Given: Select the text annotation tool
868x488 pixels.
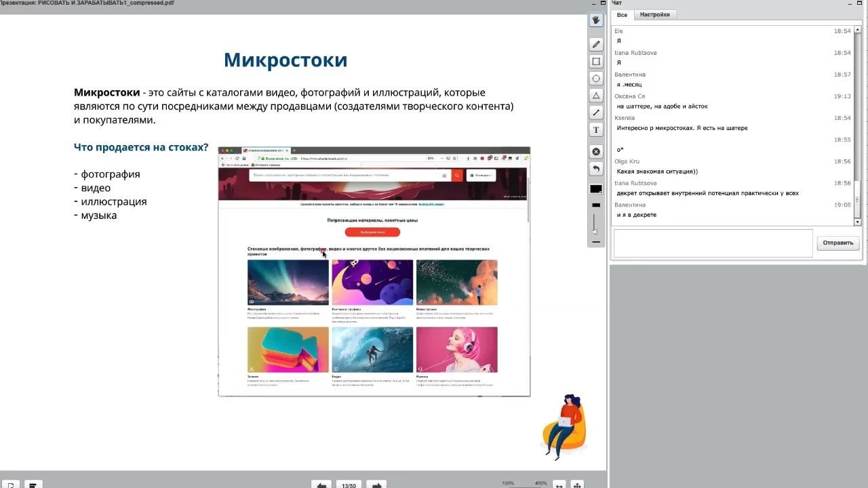Looking at the screenshot, I should point(596,129).
